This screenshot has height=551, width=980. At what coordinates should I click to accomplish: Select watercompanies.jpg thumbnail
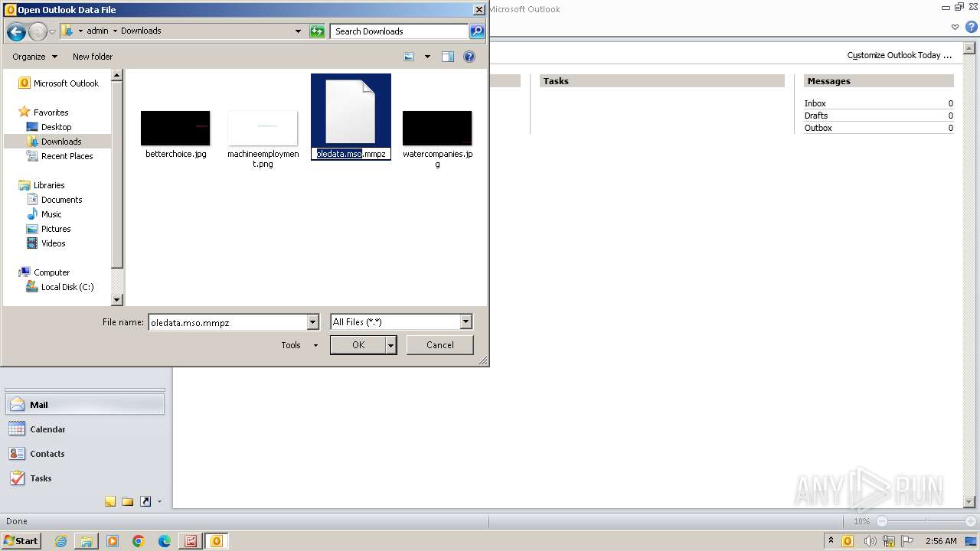click(x=437, y=128)
